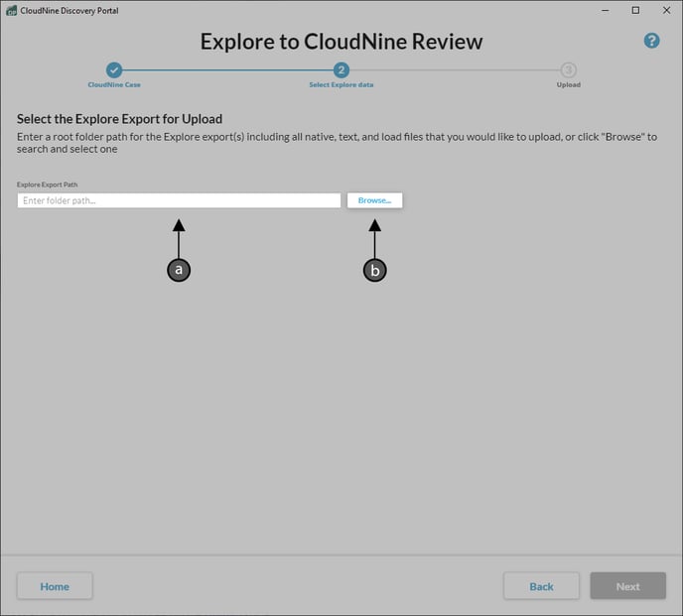Open the Browse... folder picker button

374,200
